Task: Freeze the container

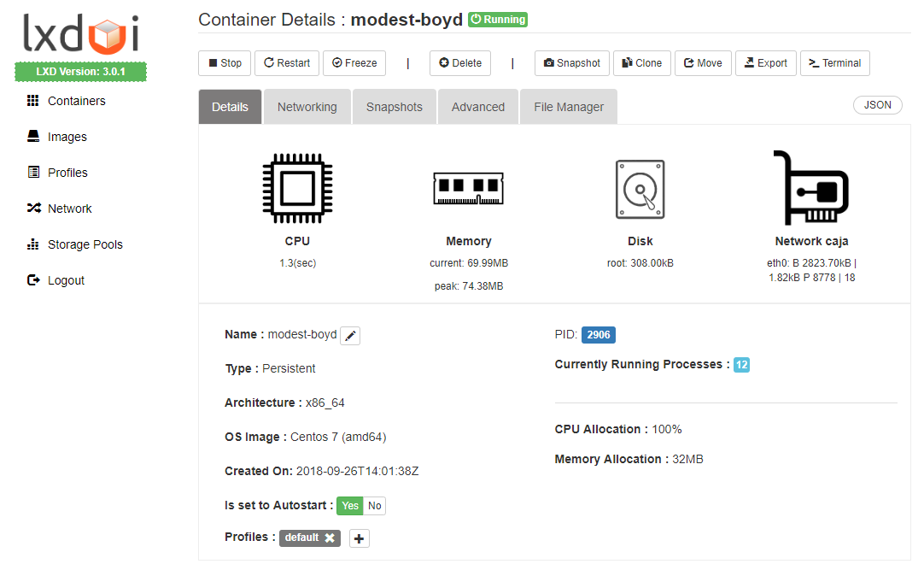Action: click(x=354, y=63)
